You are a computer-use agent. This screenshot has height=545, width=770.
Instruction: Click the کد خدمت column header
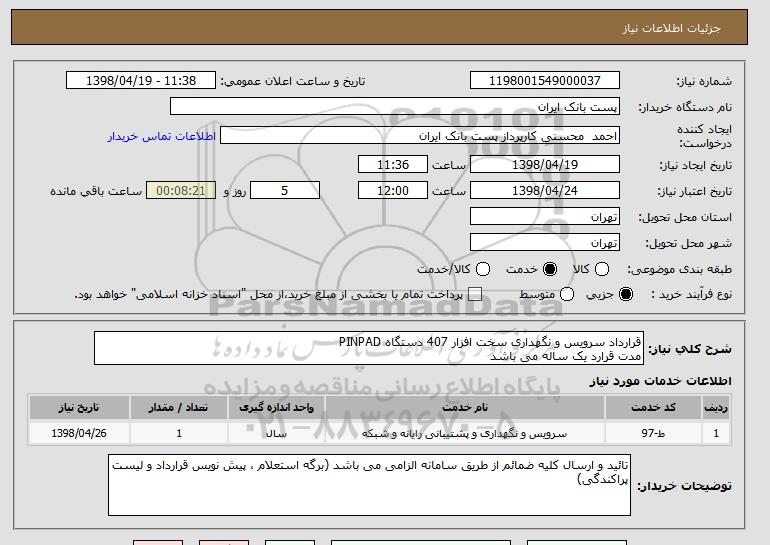tap(653, 408)
